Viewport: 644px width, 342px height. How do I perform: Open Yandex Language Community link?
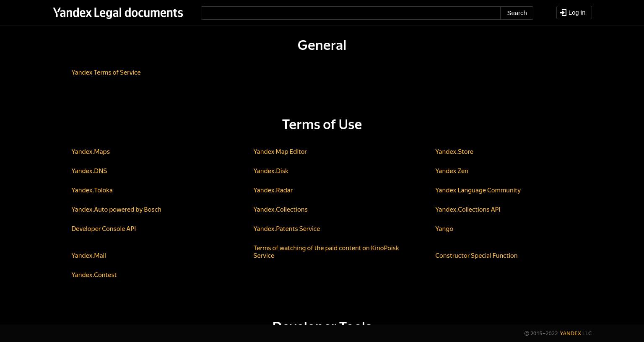[x=478, y=190]
